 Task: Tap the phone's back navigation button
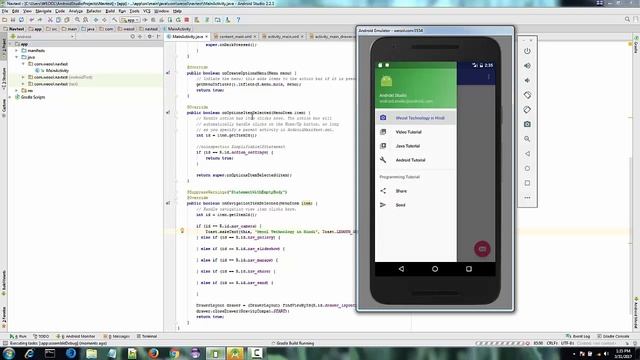click(401, 269)
